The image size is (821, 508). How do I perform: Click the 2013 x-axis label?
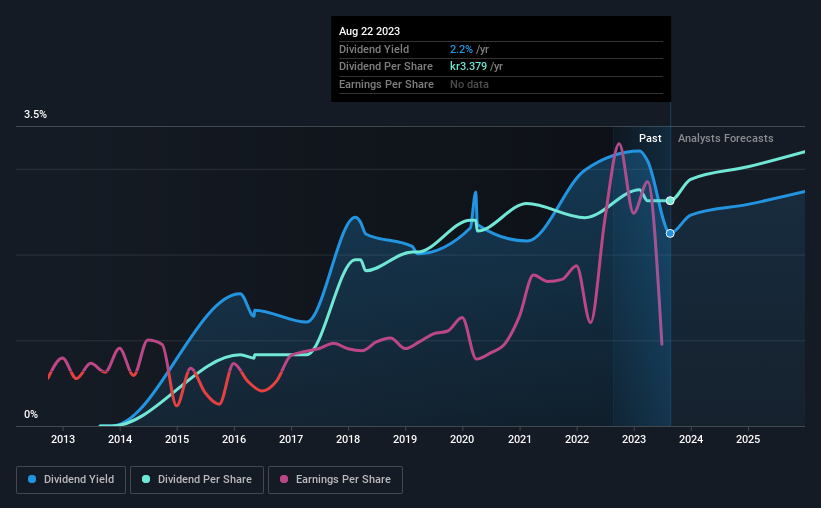click(63, 439)
